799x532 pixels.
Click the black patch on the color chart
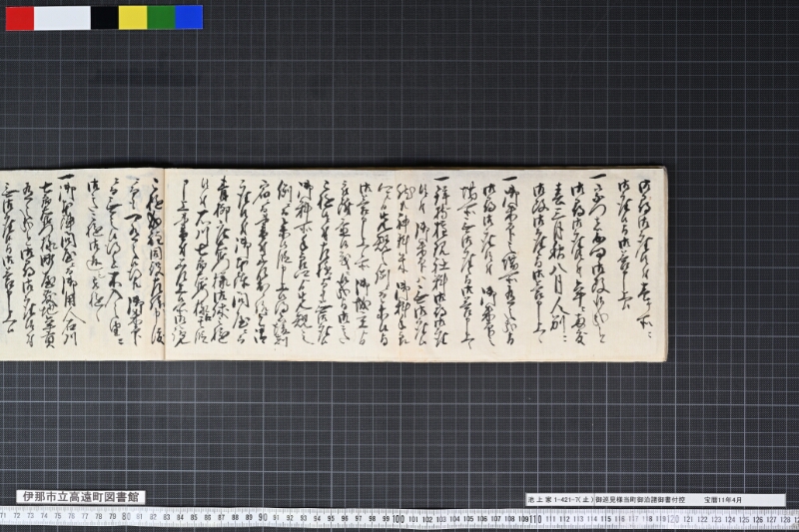tap(105, 18)
